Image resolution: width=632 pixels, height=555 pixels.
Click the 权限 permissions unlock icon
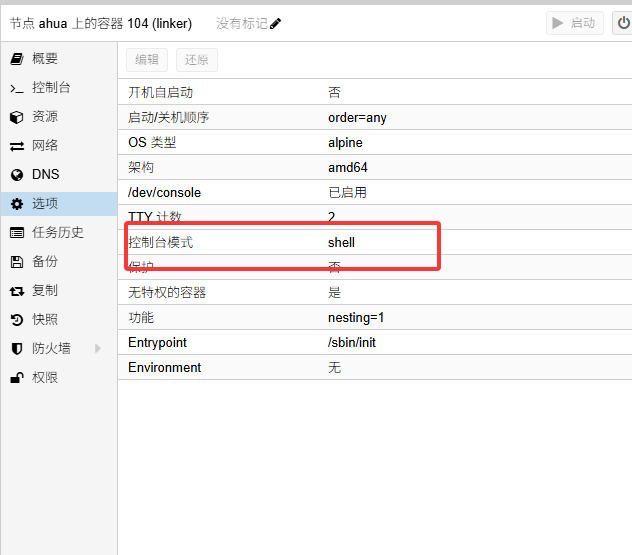tap(16, 377)
